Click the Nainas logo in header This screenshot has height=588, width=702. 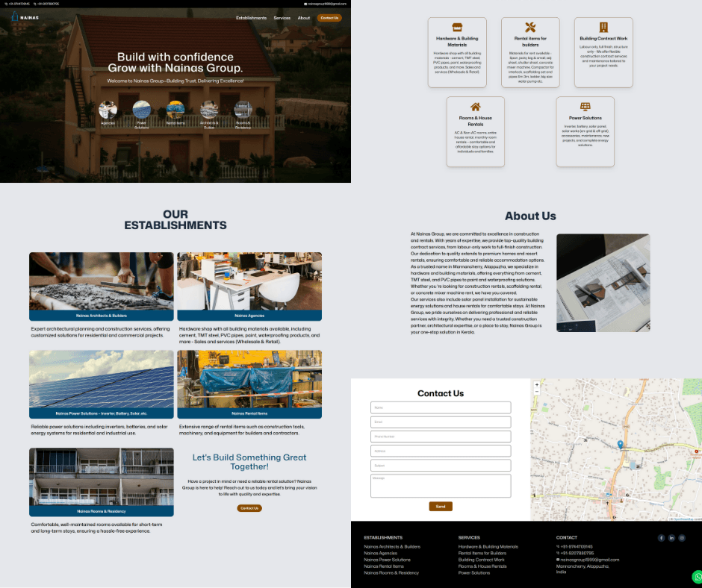tap(25, 17)
